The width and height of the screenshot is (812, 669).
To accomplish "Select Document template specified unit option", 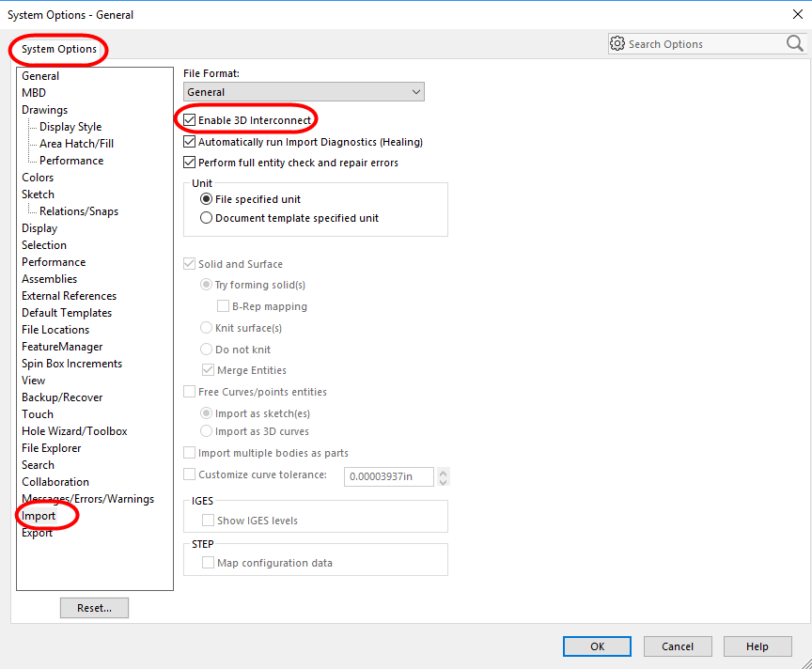I will click(x=206, y=218).
